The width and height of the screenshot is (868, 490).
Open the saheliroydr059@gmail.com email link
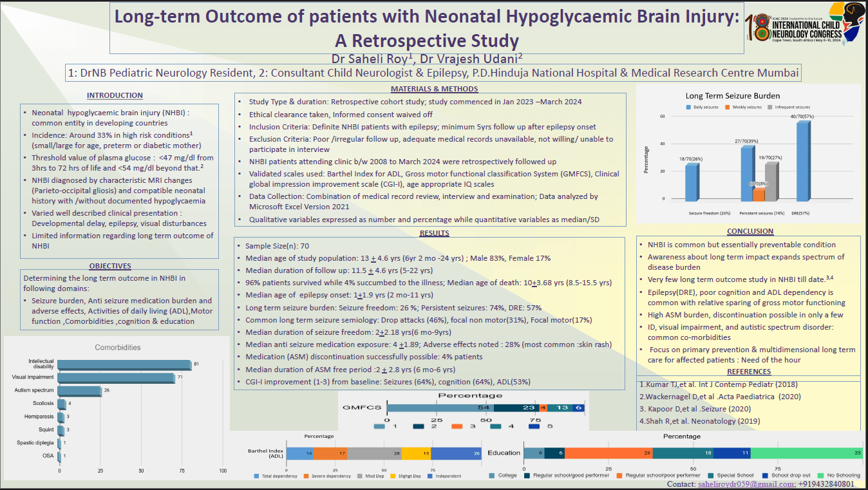(x=746, y=484)
